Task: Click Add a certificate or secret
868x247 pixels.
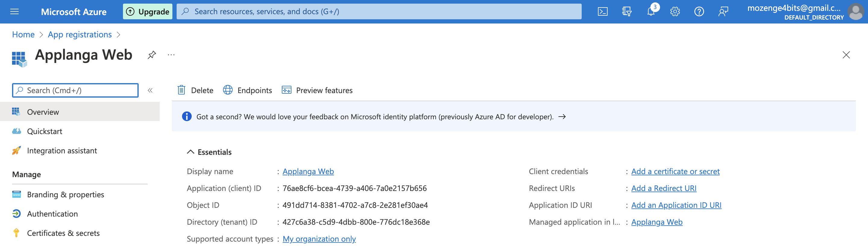Action: 675,171
